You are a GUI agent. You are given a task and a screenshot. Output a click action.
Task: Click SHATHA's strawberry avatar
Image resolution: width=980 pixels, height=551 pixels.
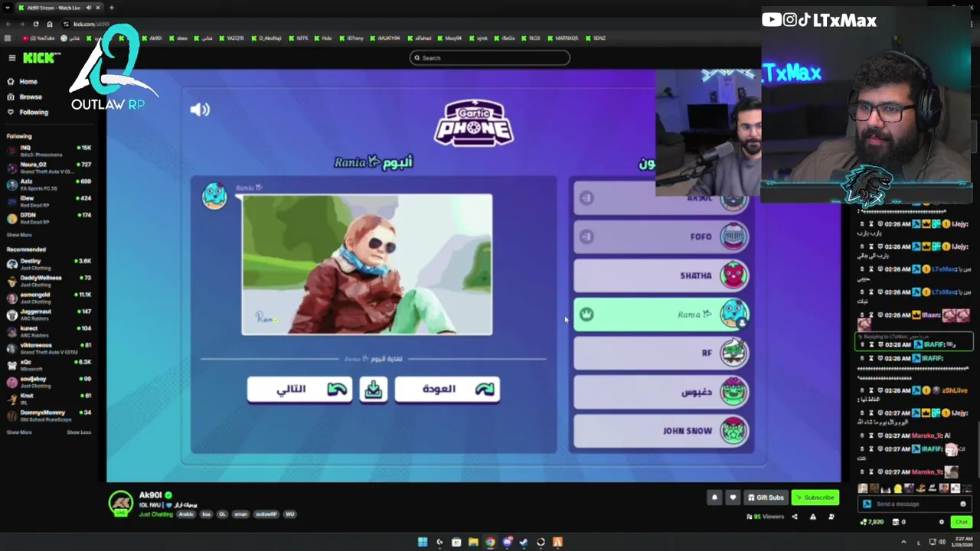[x=733, y=275]
